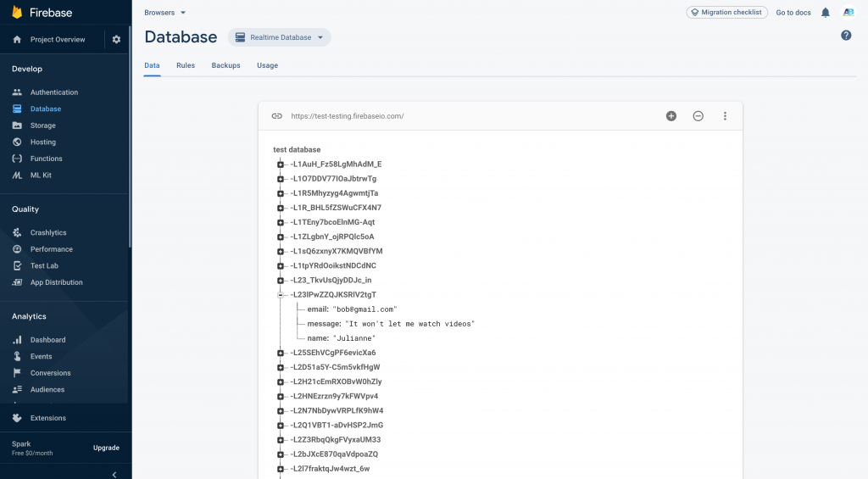Click the "test database" root label
Viewport: 868px width, 479px height.
tap(297, 149)
